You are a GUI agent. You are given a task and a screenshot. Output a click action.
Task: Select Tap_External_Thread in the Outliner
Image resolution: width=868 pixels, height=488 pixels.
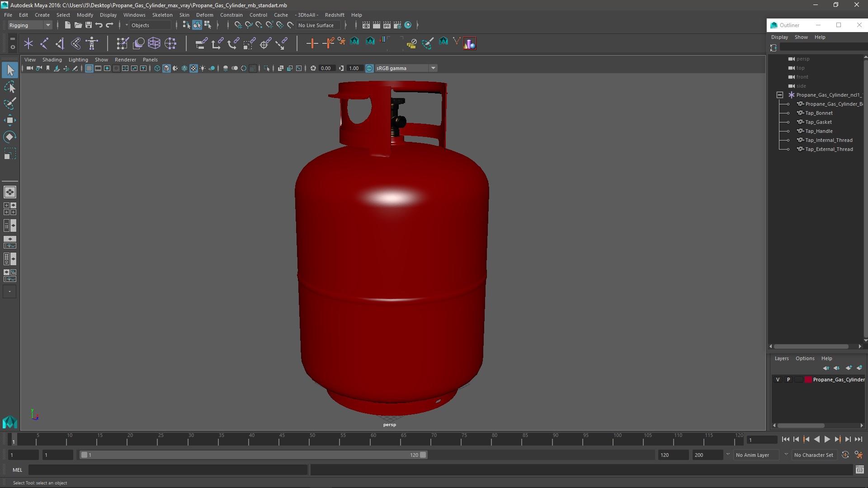pyautogui.click(x=829, y=149)
